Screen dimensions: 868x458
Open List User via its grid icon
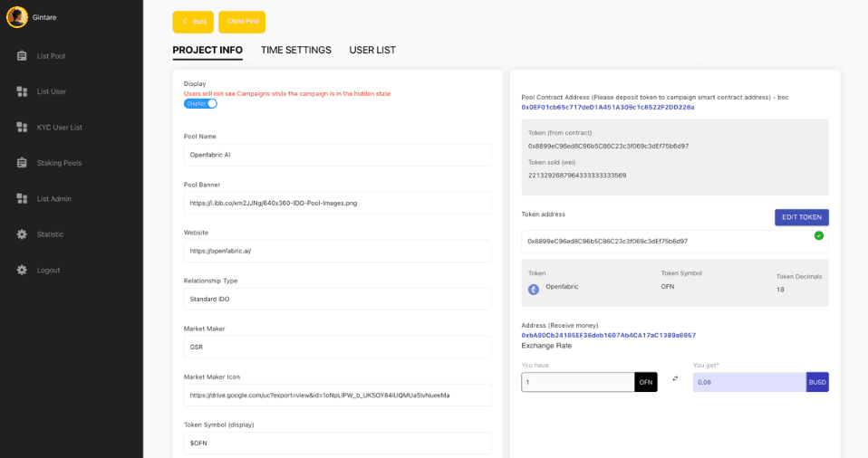(x=22, y=91)
